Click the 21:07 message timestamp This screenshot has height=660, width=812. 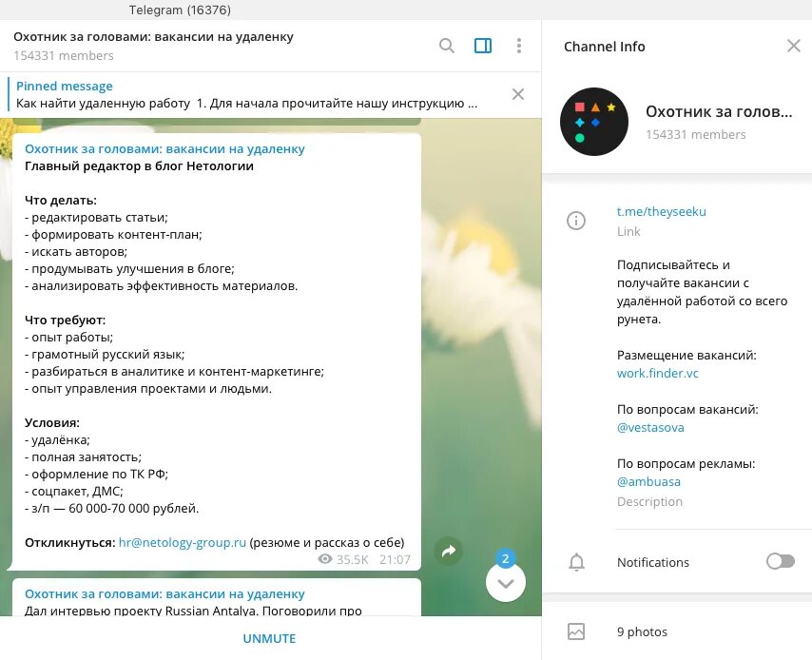tap(395, 559)
